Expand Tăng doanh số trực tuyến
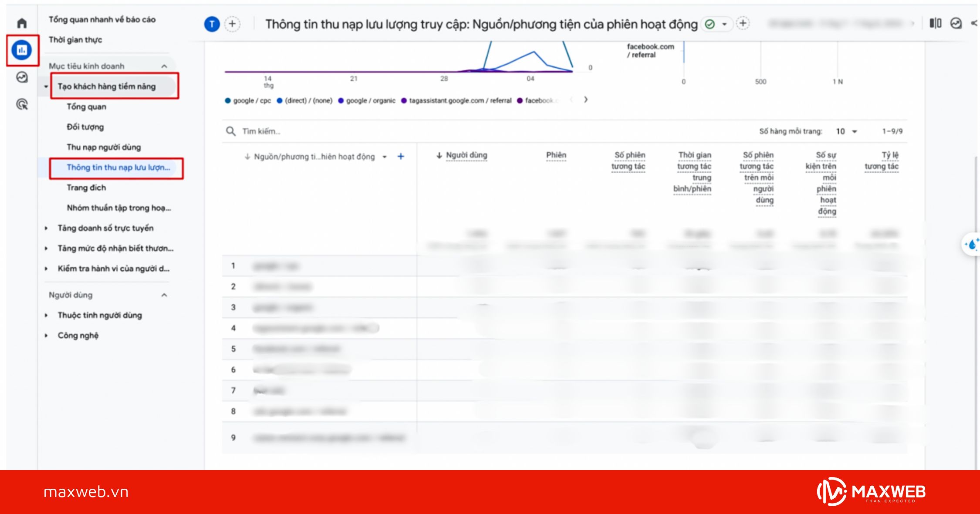The height and width of the screenshot is (514, 980). pos(105,228)
